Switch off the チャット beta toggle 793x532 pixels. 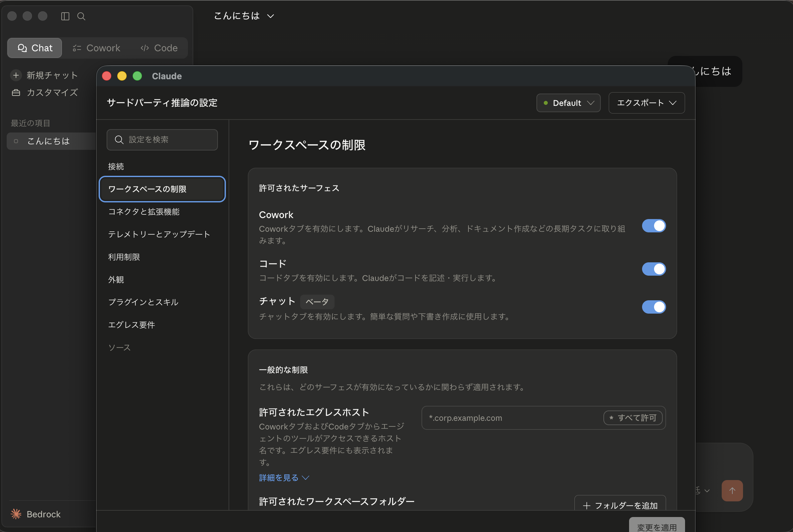click(653, 307)
